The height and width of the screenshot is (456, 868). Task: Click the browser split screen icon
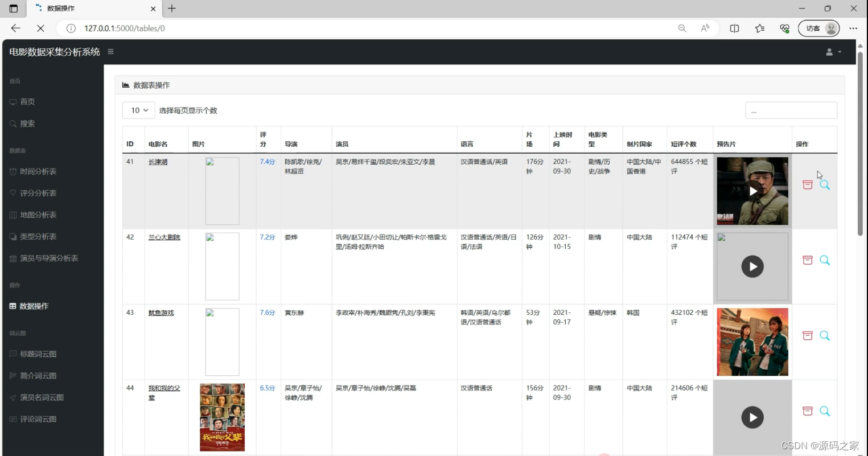(734, 28)
